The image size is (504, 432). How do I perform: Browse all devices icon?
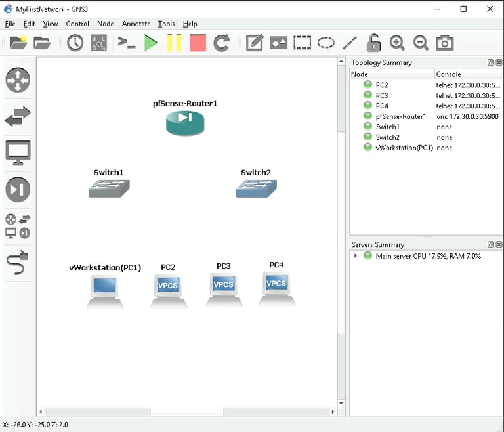coord(18,227)
